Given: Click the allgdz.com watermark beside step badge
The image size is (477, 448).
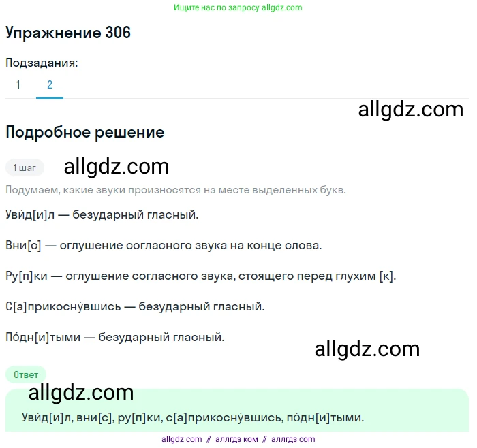Looking at the screenshot, I should (x=117, y=167).
